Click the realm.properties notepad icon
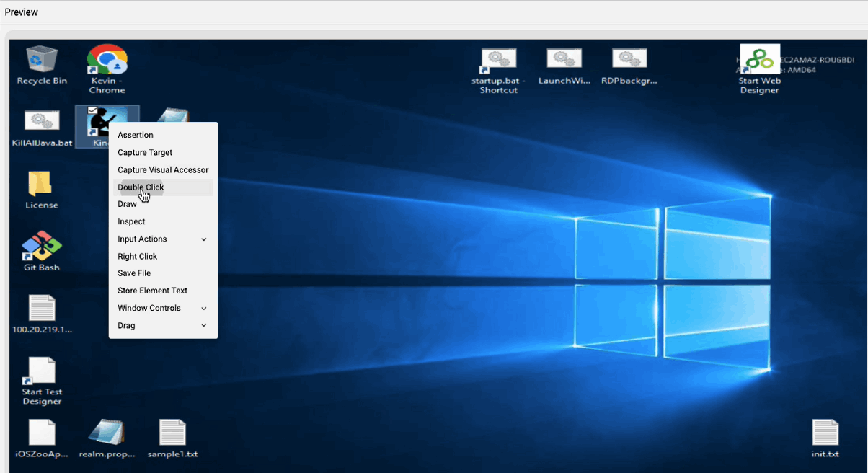 click(x=107, y=433)
